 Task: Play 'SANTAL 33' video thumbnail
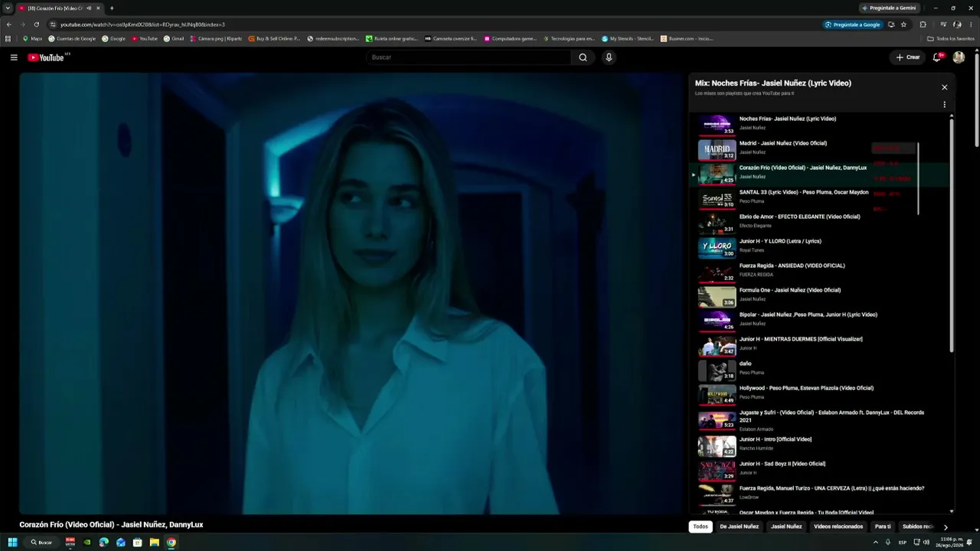point(717,198)
